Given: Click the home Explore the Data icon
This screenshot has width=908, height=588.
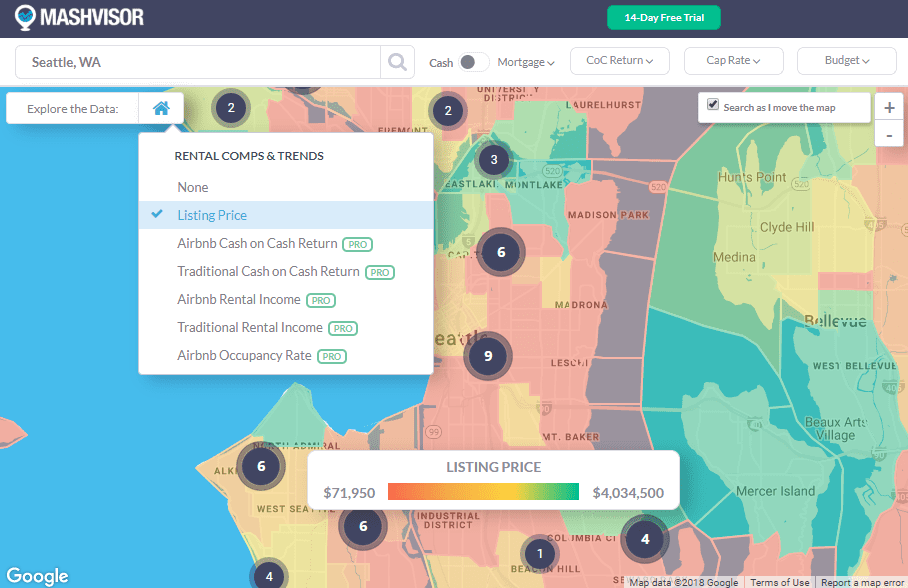Looking at the screenshot, I should click(161, 109).
